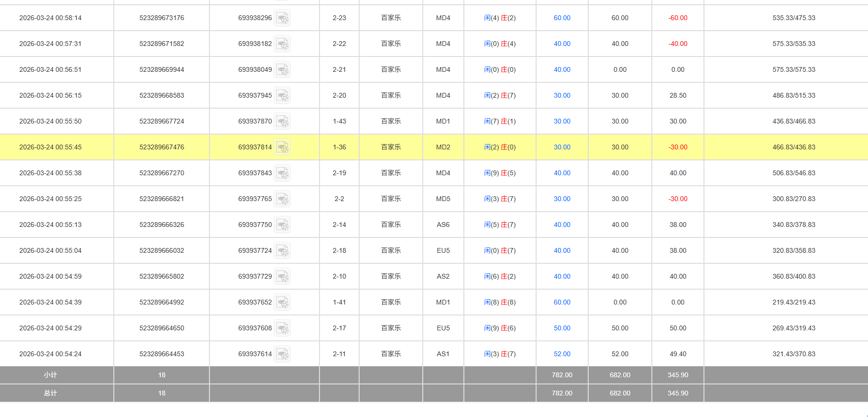Click order number 523289673176
This screenshot has height=417, width=868.
pyautogui.click(x=162, y=18)
